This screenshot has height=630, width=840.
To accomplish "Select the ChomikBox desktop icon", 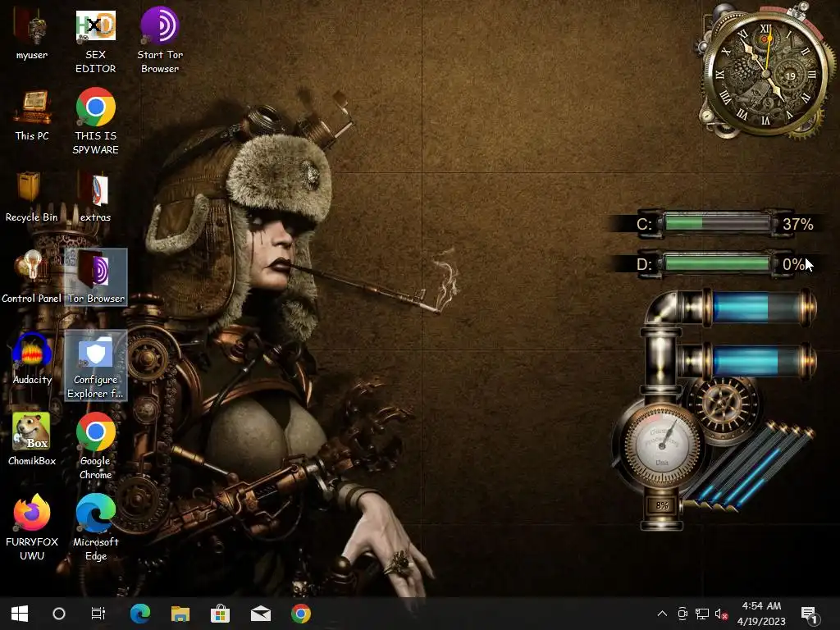I will (32, 440).
